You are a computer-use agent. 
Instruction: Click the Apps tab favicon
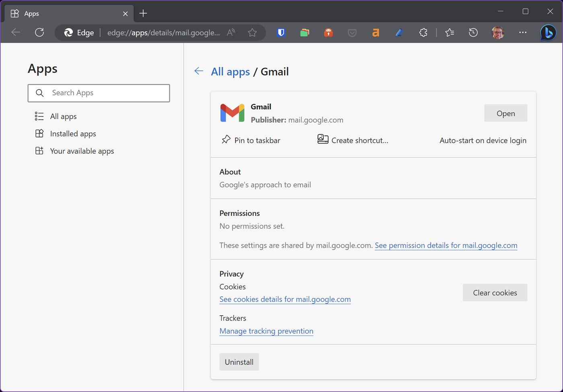coord(15,13)
